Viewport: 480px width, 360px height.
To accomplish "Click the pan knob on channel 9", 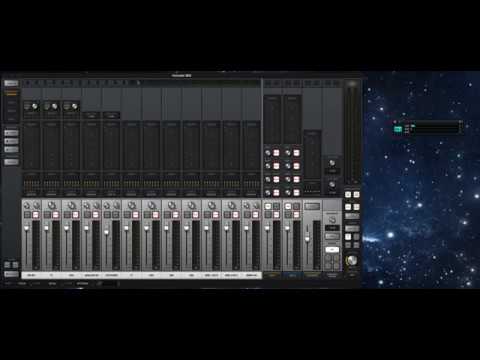I will (x=191, y=205).
